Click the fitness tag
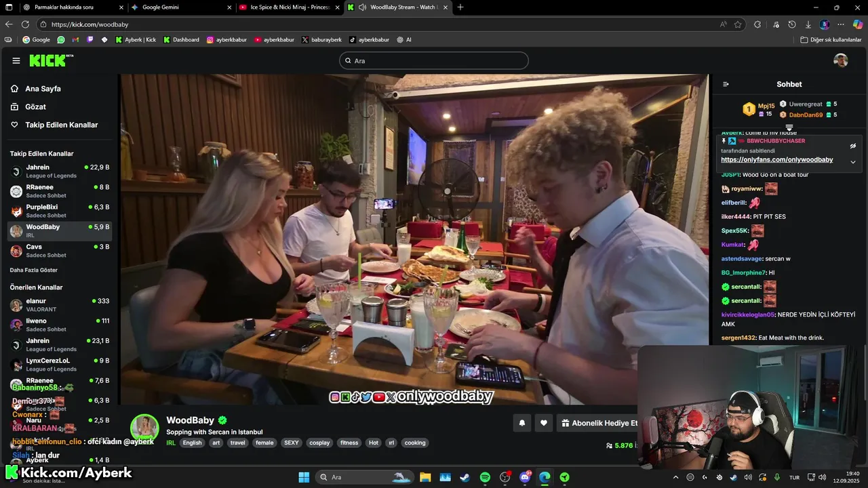The image size is (868, 488). [x=349, y=443]
